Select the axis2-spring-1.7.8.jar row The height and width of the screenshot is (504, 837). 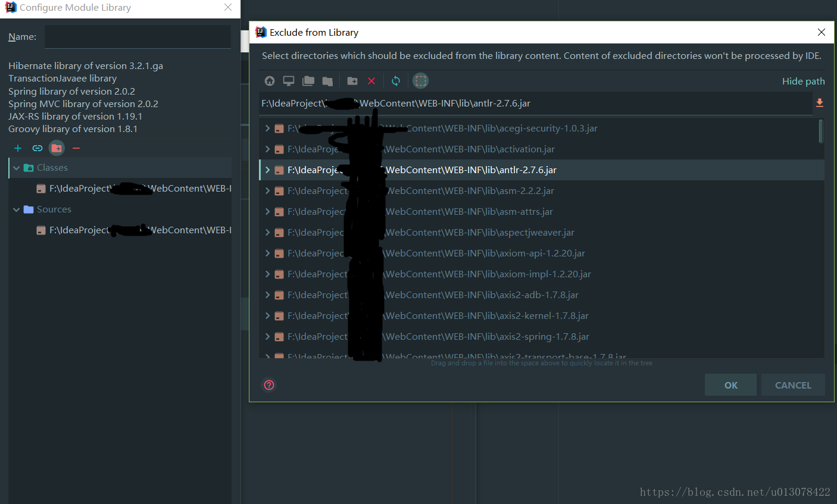542,337
